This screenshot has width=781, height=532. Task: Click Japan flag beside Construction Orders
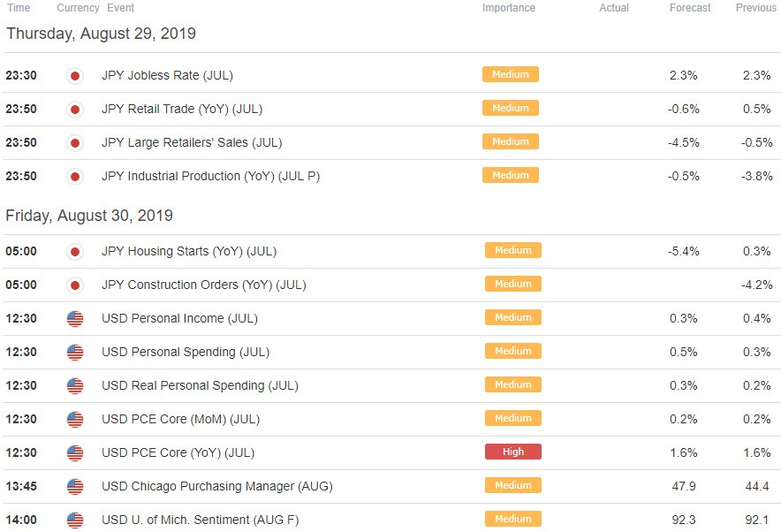click(x=75, y=285)
